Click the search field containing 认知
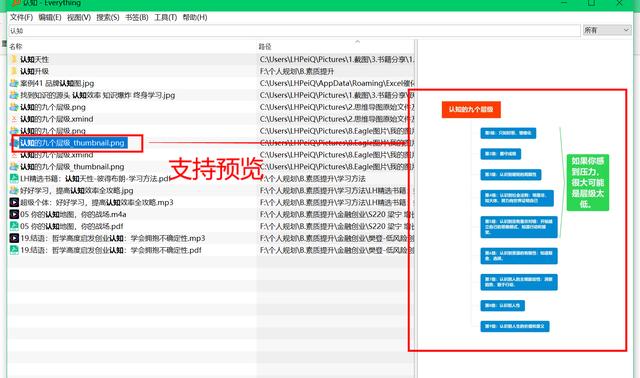This screenshot has height=378, width=640. coord(294,31)
